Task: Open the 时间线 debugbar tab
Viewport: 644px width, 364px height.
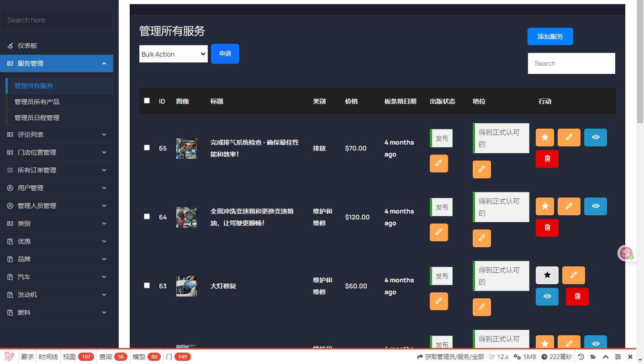Action: [x=48, y=357]
